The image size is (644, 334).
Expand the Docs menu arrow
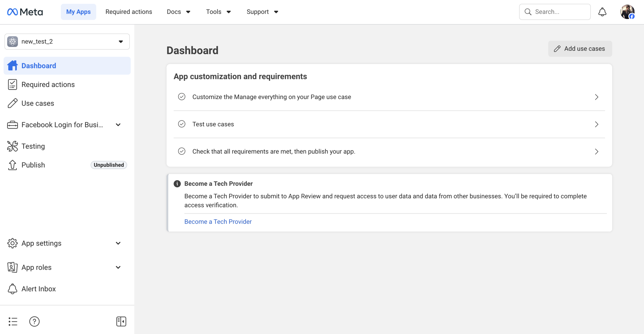(x=188, y=12)
